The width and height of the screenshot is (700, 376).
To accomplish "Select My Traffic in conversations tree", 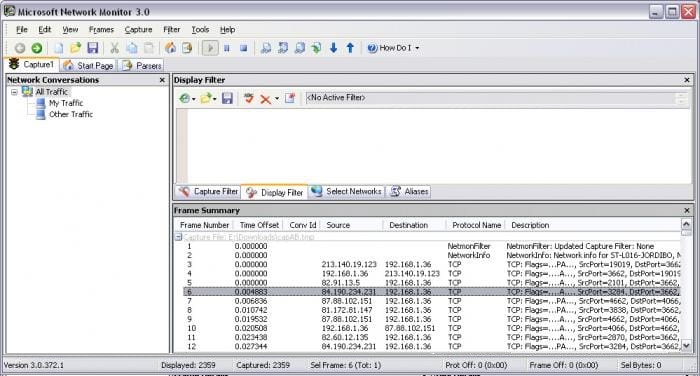I will tap(66, 103).
